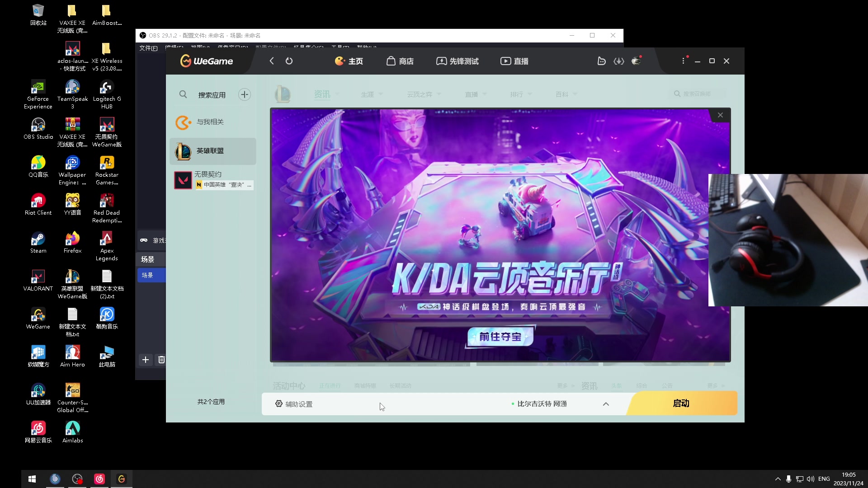Image resolution: width=868 pixels, height=488 pixels.
Task: Open YY语音 desktop icon
Action: click(72, 205)
